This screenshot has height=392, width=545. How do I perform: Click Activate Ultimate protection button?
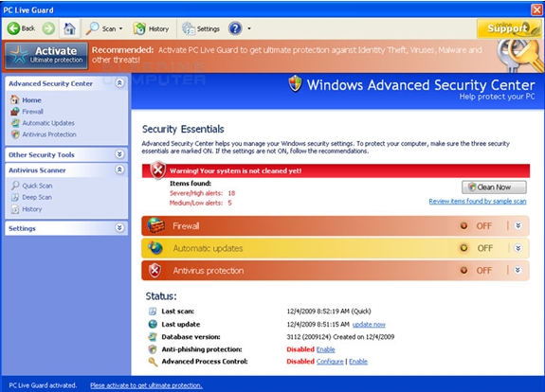coord(46,55)
